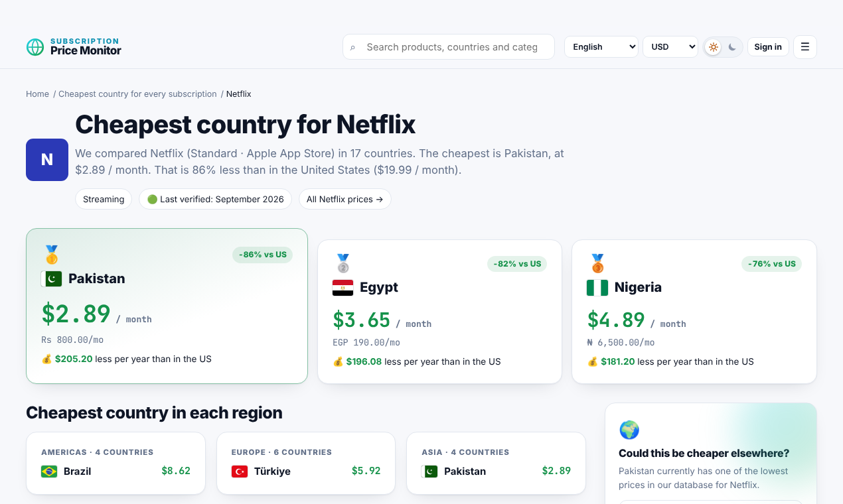Select the Nigeria $4.89 card

click(694, 312)
